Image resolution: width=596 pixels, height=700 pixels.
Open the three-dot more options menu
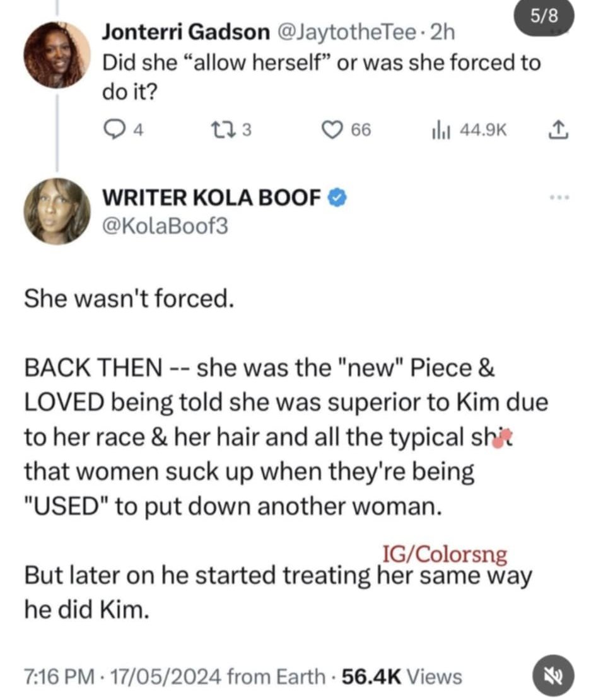point(559,197)
